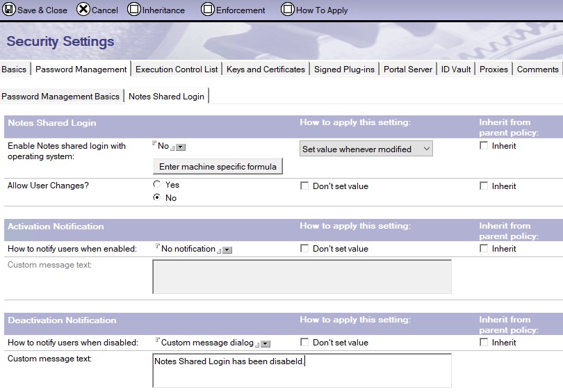This screenshot has width=563, height=392.
Task: Check Don't set value for notify when enabled
Action: 304,248
